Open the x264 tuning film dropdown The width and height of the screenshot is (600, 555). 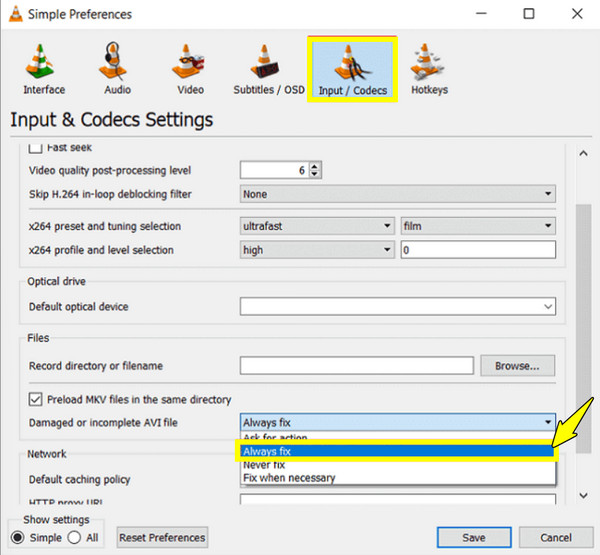478,226
